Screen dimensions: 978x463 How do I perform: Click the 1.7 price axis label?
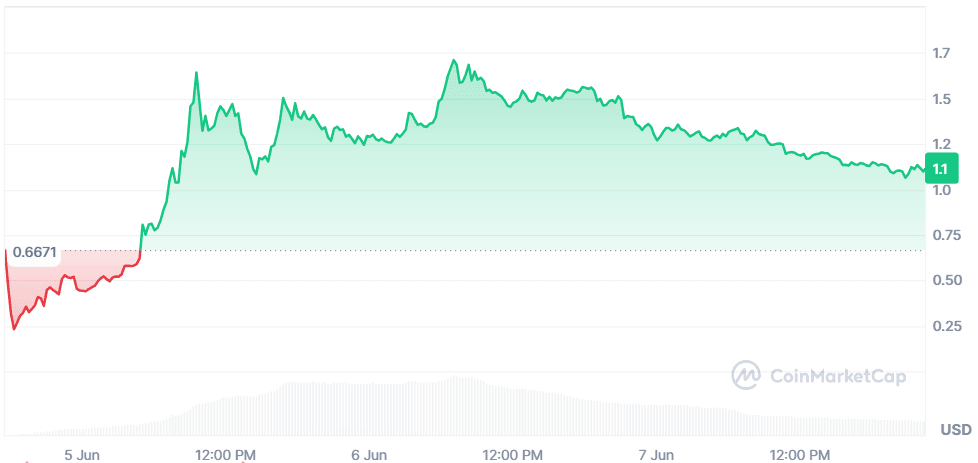[x=941, y=53]
